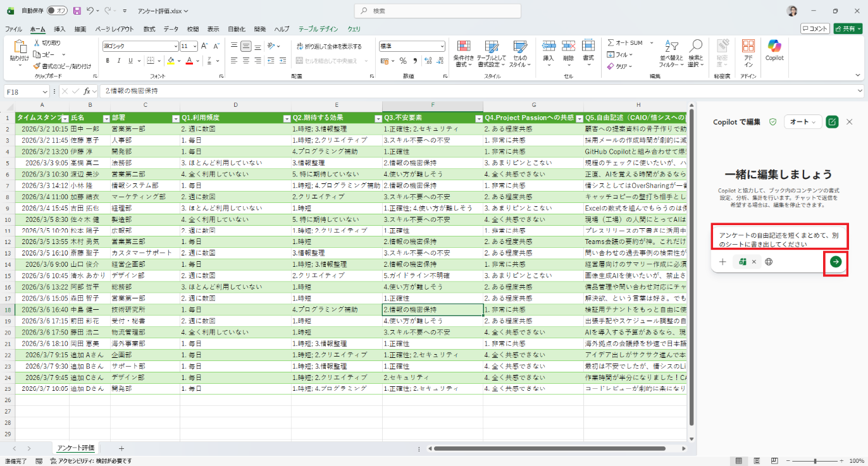Click the コメント button

[815, 28]
